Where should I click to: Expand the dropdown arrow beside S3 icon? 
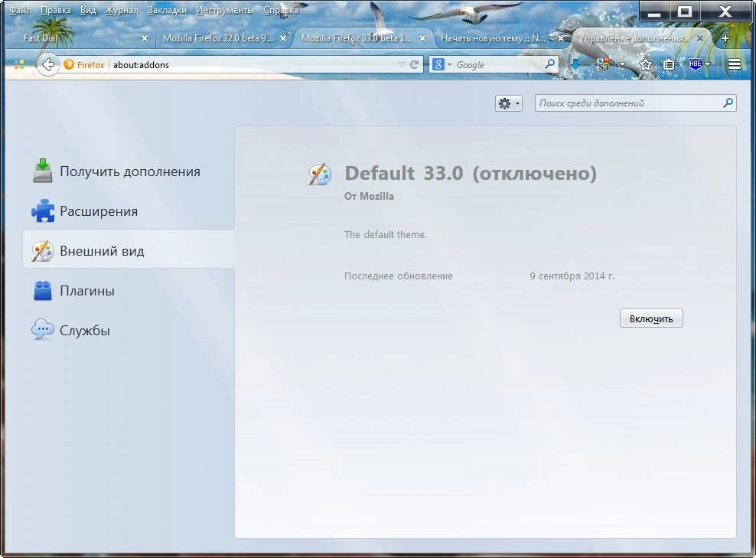click(x=622, y=64)
